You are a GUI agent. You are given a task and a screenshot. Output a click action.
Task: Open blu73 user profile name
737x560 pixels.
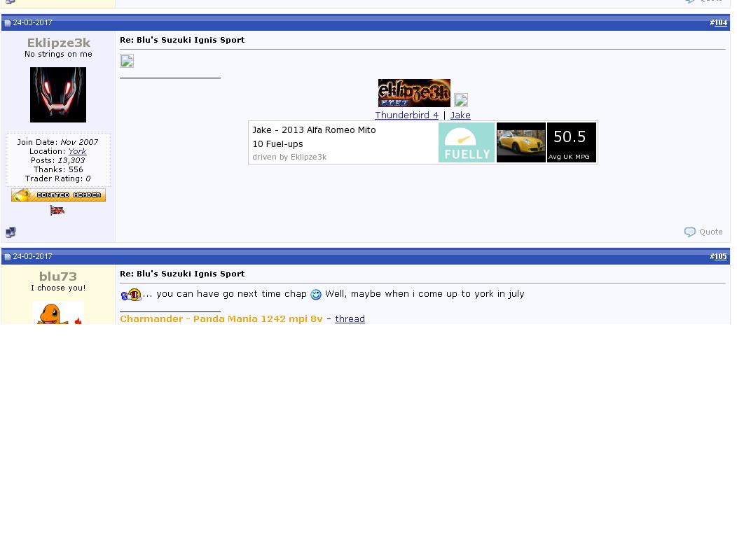click(58, 276)
